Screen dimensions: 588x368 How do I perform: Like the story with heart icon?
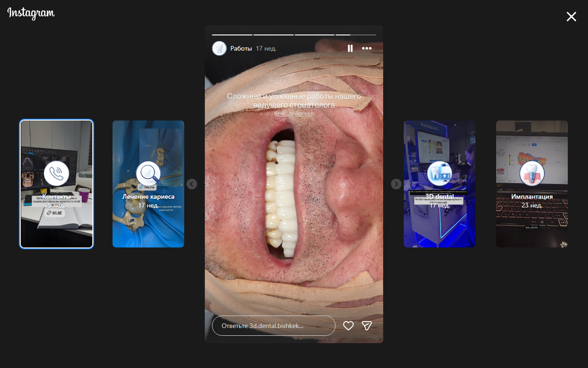click(x=349, y=326)
